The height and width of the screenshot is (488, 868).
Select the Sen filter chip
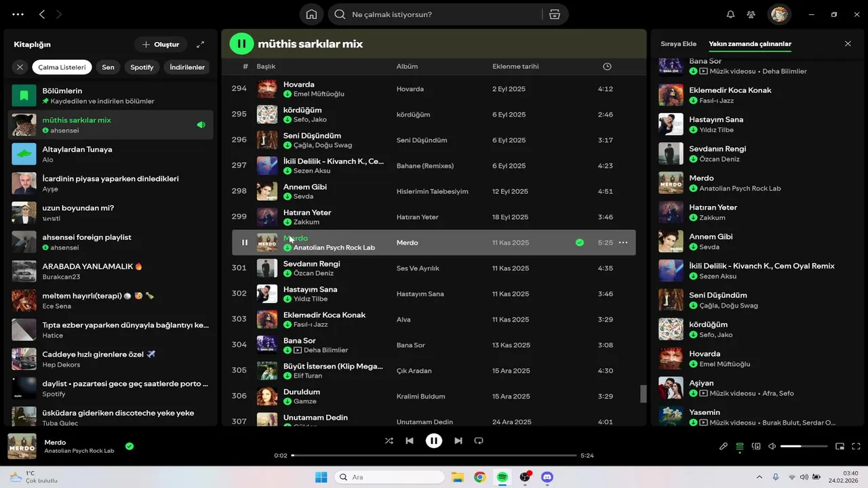[108, 67]
